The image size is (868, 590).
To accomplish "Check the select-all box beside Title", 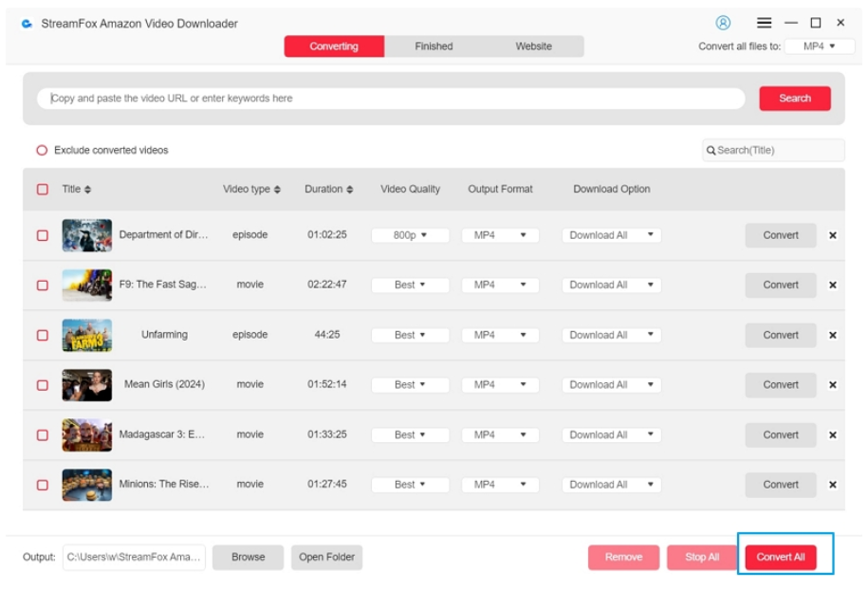I will [43, 190].
